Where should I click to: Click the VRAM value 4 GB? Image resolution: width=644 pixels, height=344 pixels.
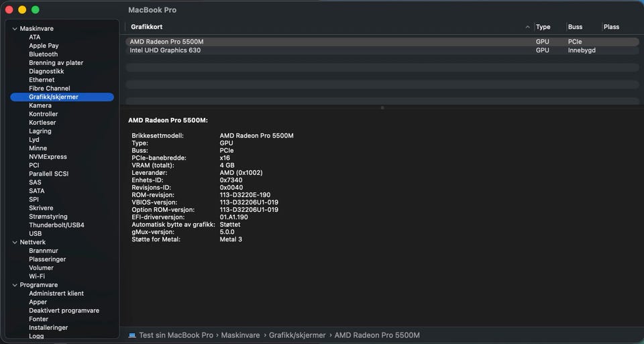[x=227, y=166]
